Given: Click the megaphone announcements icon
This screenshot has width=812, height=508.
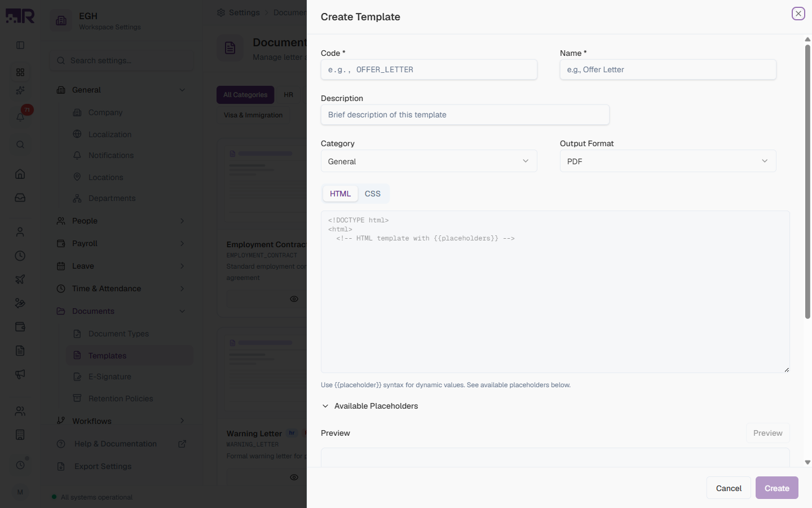Looking at the screenshot, I should (20, 374).
